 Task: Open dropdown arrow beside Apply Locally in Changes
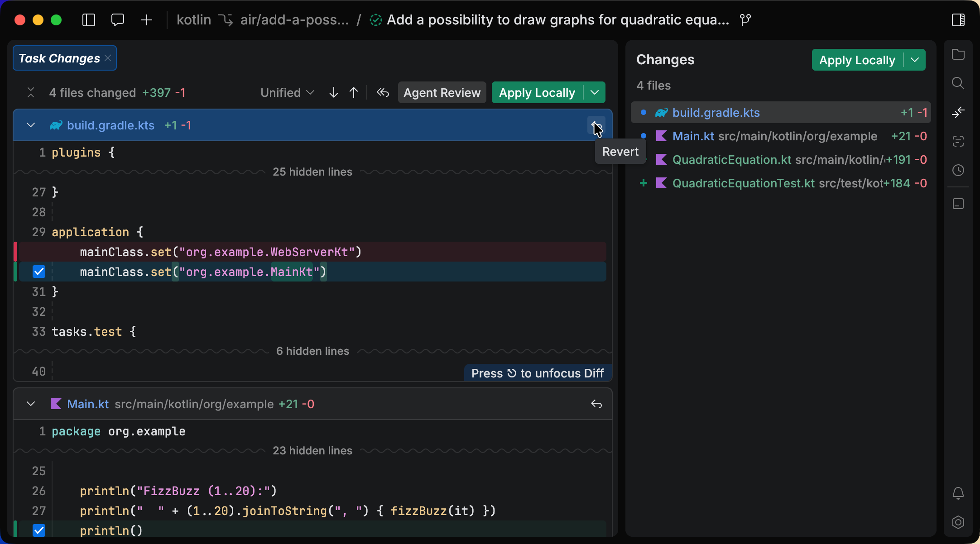[915, 60]
